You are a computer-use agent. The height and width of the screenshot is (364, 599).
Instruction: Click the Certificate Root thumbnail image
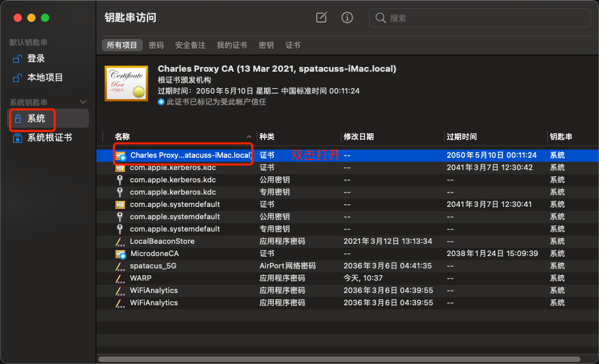[126, 83]
